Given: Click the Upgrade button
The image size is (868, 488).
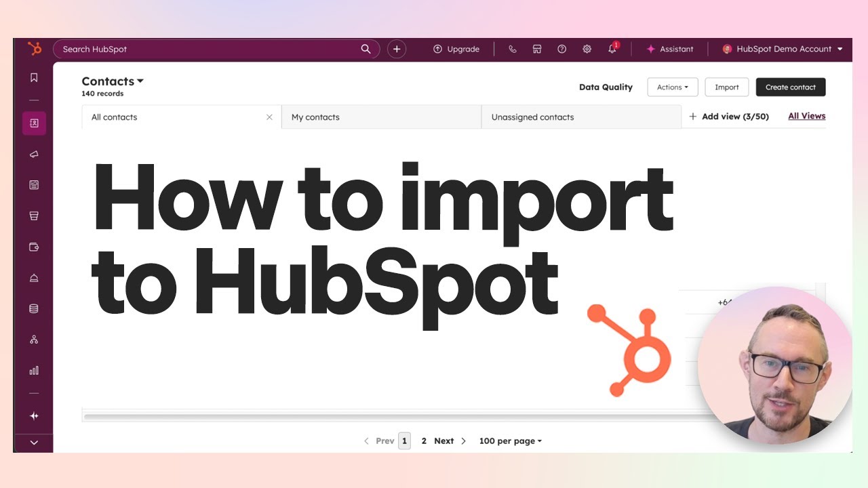Looking at the screenshot, I should coord(456,49).
